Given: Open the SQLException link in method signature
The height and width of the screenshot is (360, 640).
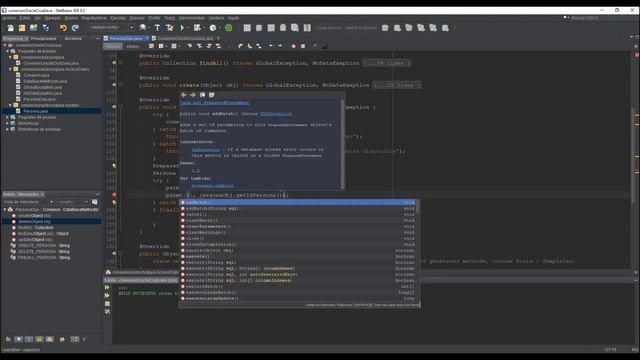Looking at the screenshot, I should (x=276, y=114).
